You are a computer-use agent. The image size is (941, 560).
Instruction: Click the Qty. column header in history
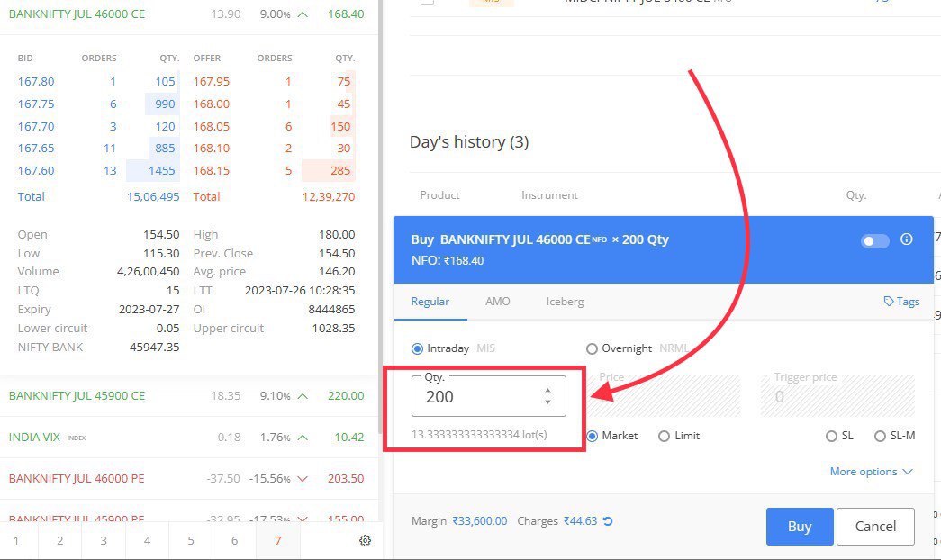pyautogui.click(x=855, y=195)
